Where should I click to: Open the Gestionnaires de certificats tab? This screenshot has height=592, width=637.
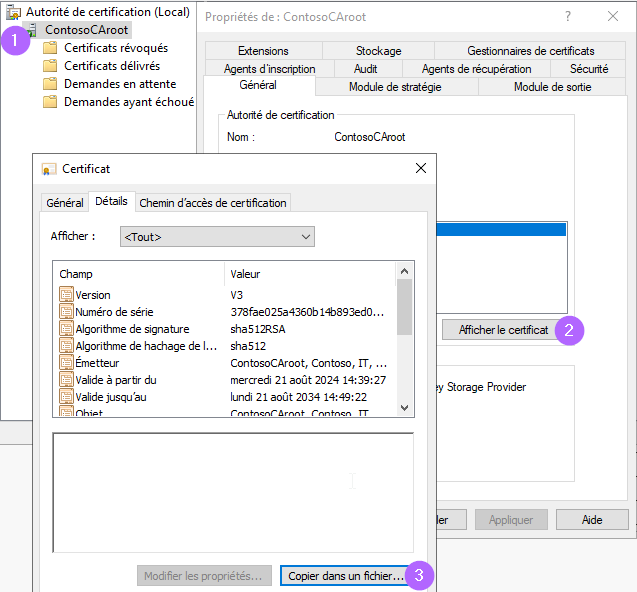tap(530, 51)
